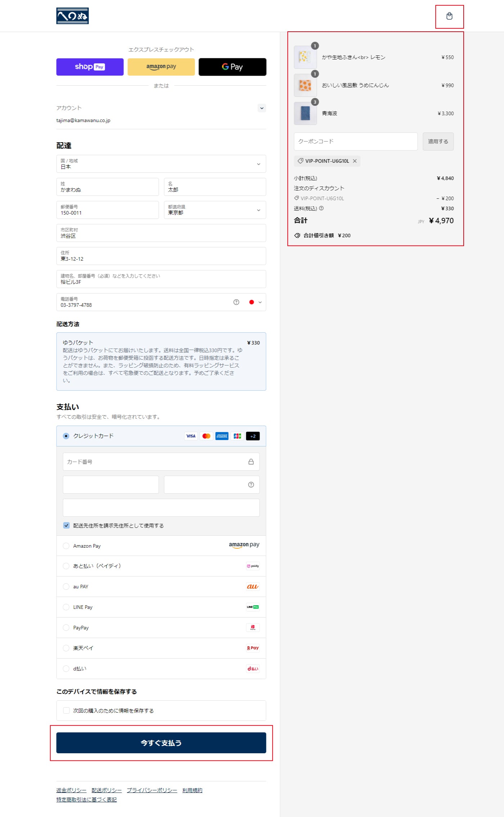The height and width of the screenshot is (817, 504).
Task: Open the prefecture dropdown showing 東京都
Action: click(x=215, y=210)
